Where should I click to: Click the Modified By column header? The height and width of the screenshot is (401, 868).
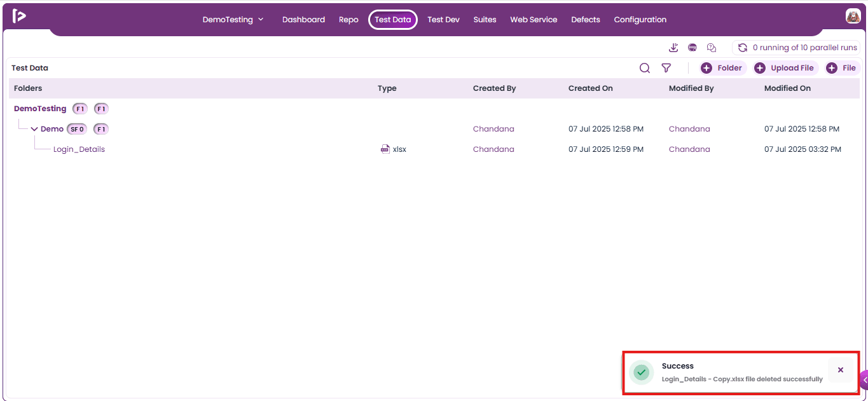pyautogui.click(x=691, y=88)
